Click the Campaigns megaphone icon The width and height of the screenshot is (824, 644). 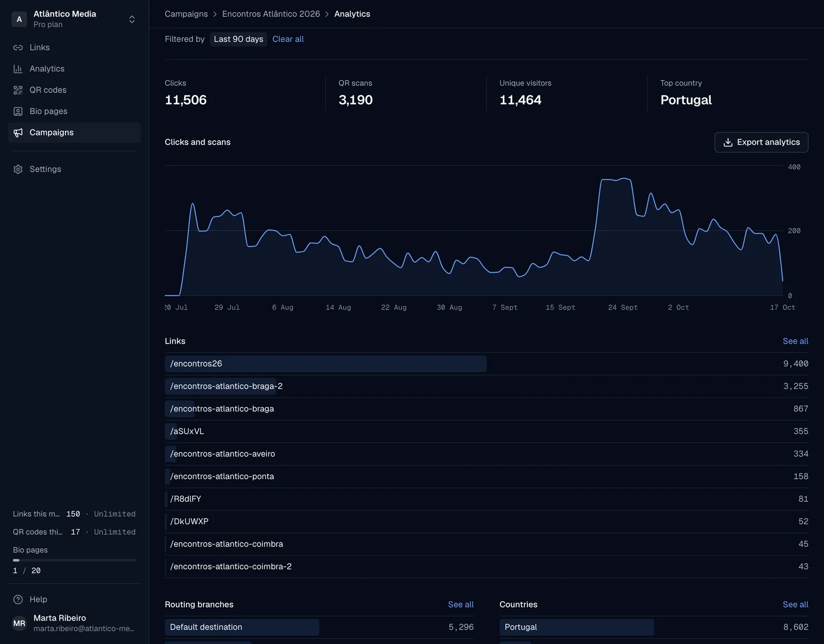click(x=18, y=132)
